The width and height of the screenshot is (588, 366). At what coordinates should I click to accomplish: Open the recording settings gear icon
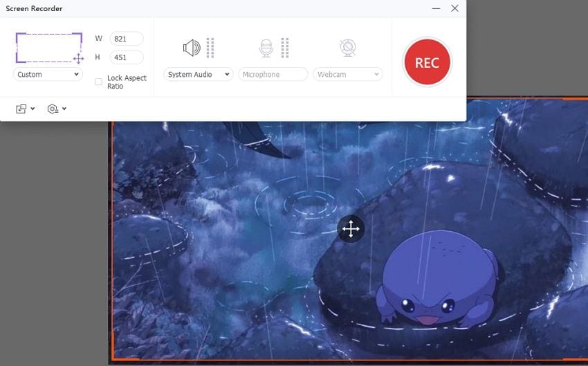(x=53, y=109)
